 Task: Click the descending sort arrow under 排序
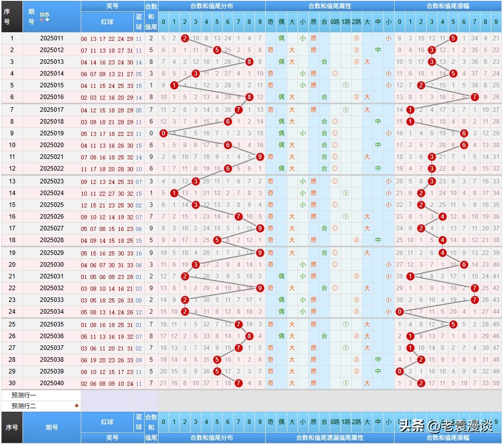point(47,20)
